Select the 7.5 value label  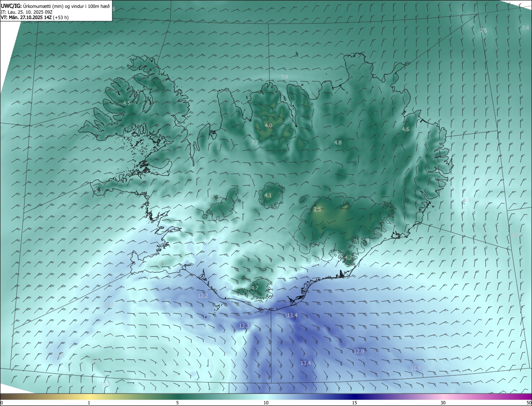[x=483, y=31]
